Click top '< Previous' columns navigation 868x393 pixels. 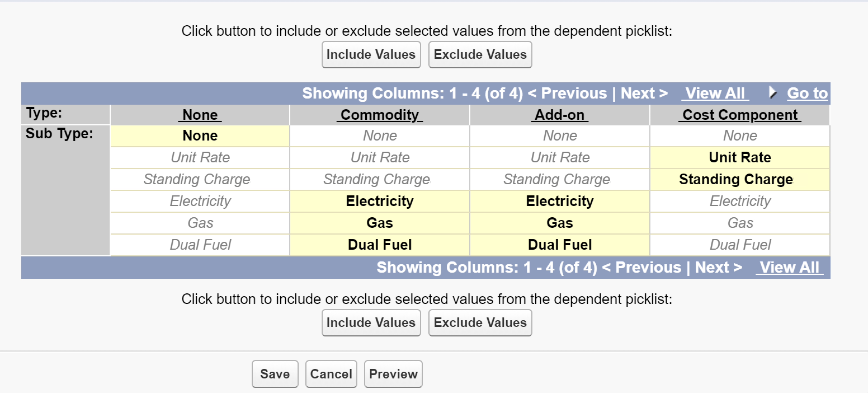click(x=567, y=93)
